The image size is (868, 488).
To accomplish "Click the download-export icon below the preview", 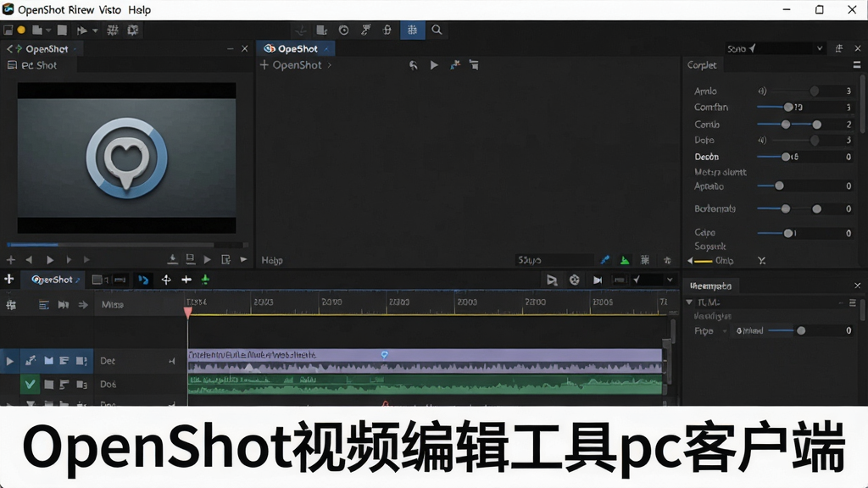I will click(172, 259).
